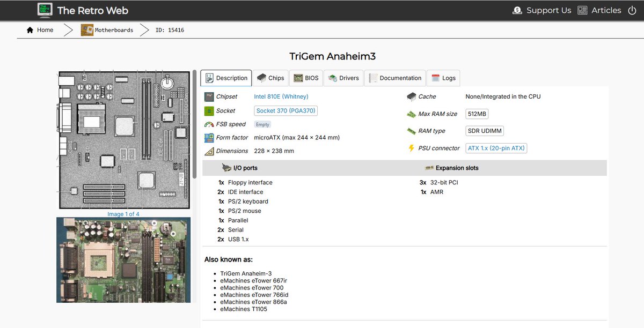This screenshot has height=328, width=644.
Task: Open the motherboard color photo thumbnail
Action: pos(123,260)
